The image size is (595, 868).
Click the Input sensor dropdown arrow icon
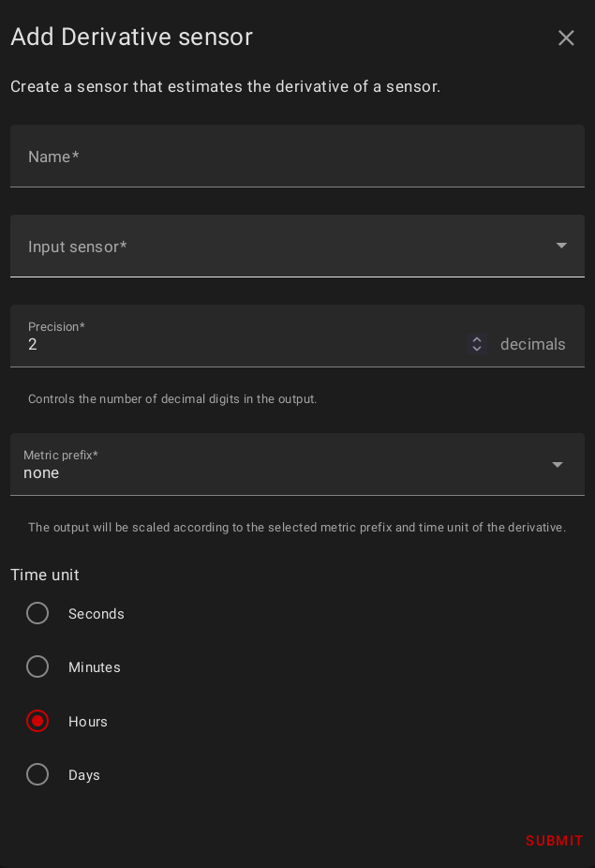point(561,246)
